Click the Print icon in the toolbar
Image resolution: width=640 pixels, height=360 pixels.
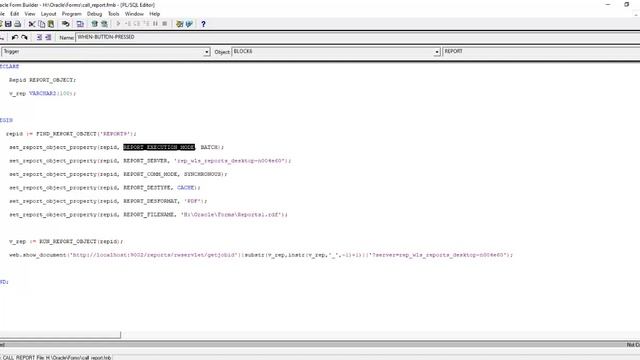click(x=18, y=24)
